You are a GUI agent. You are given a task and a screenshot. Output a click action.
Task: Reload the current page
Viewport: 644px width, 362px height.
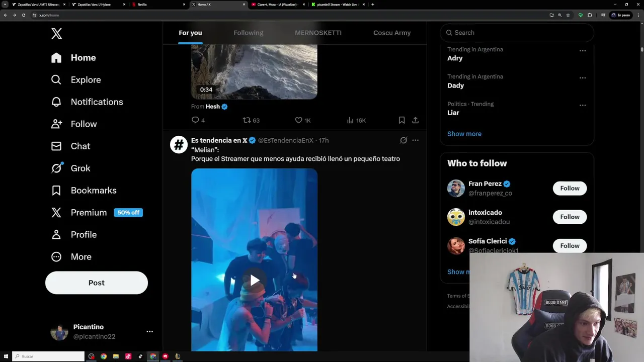[23, 15]
